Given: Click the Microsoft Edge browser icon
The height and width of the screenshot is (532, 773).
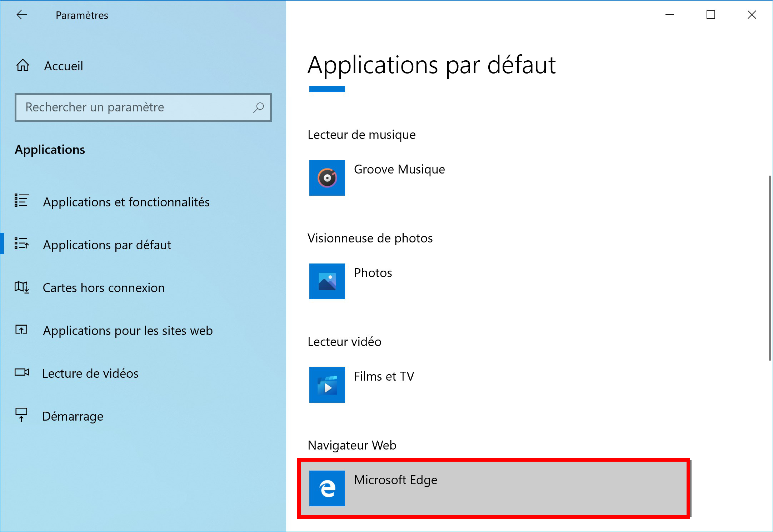Looking at the screenshot, I should coord(327,488).
